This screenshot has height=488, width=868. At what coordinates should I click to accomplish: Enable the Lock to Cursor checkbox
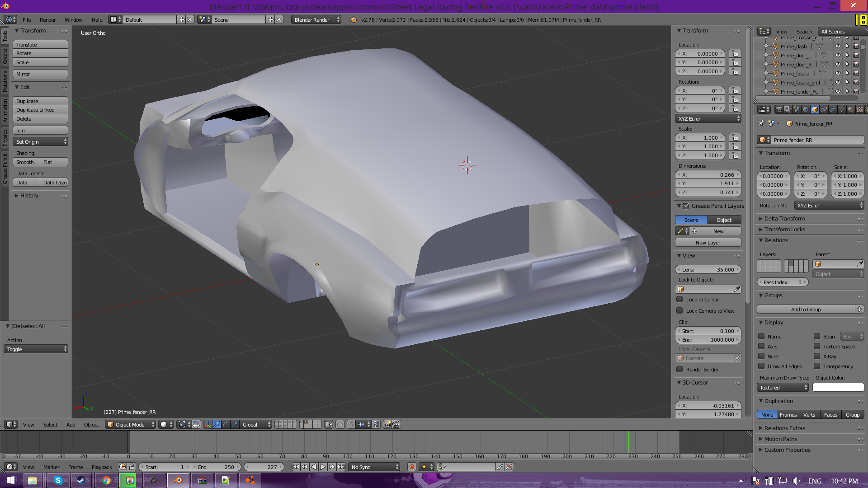coord(679,299)
